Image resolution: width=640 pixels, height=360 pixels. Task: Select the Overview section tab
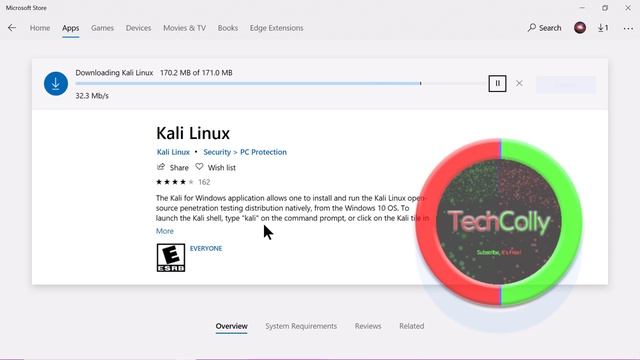[231, 326]
